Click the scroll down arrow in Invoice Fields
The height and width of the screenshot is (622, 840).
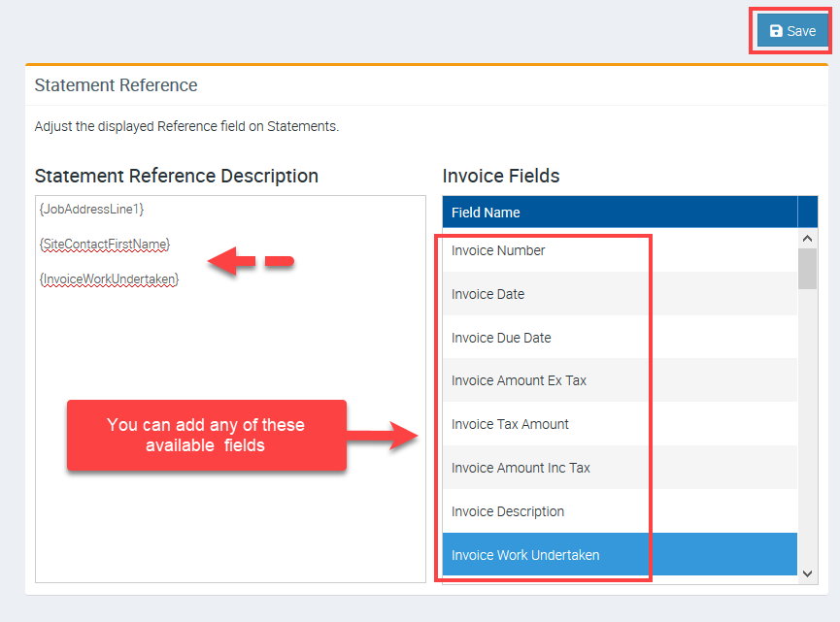click(x=808, y=574)
